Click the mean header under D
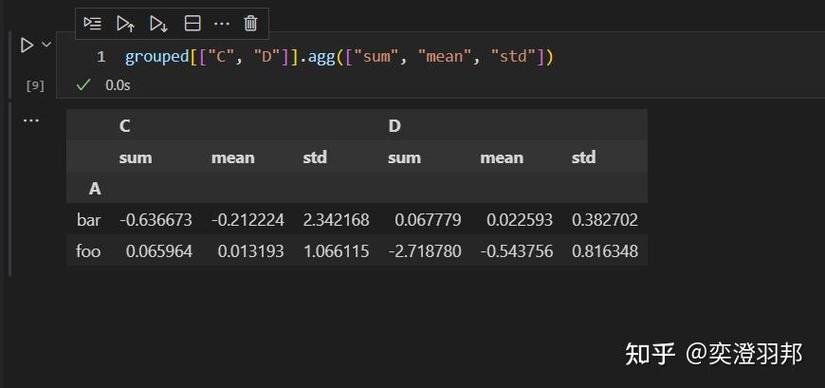The image size is (825, 388). coord(502,157)
